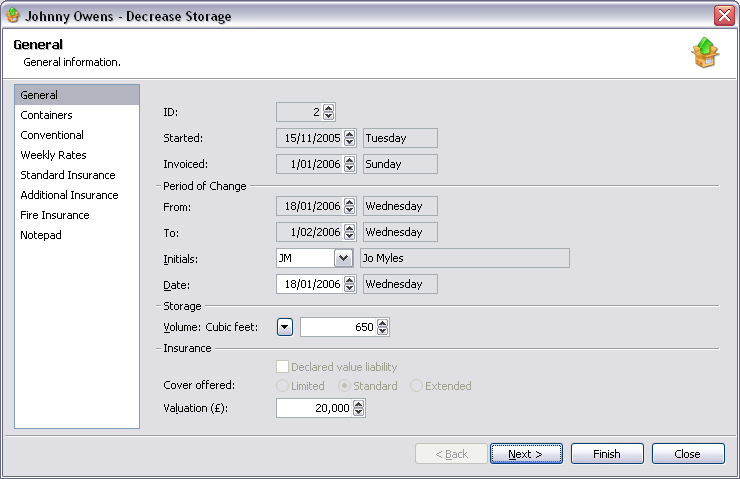Screen dimensions: 740x479
Task: Toggle the Declared value liability checkbox
Action: coord(283,367)
